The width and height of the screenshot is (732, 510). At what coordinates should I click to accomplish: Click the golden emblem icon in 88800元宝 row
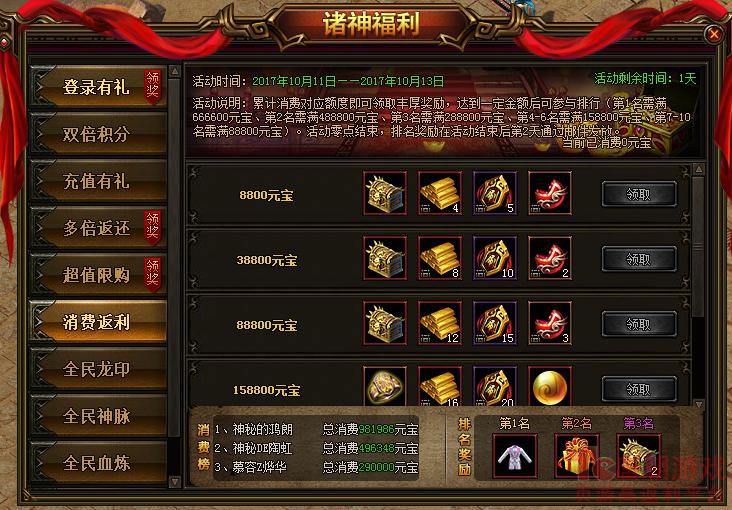point(495,323)
